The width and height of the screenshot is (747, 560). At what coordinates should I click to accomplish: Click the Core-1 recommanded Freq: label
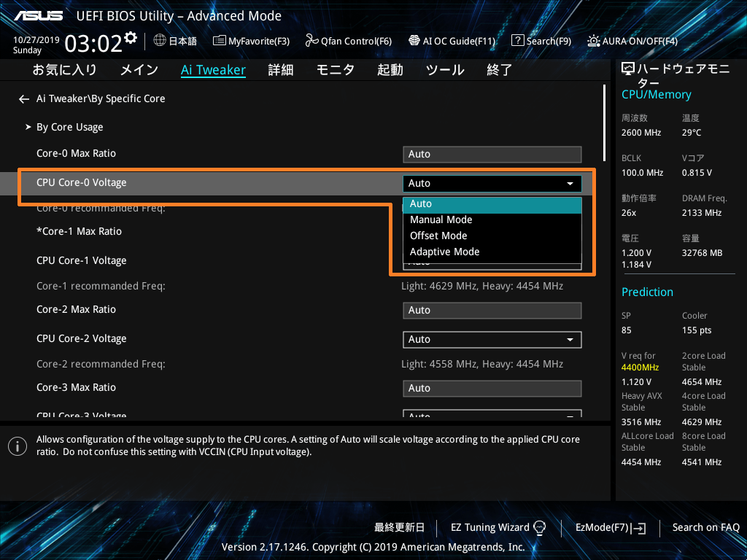pos(101,286)
